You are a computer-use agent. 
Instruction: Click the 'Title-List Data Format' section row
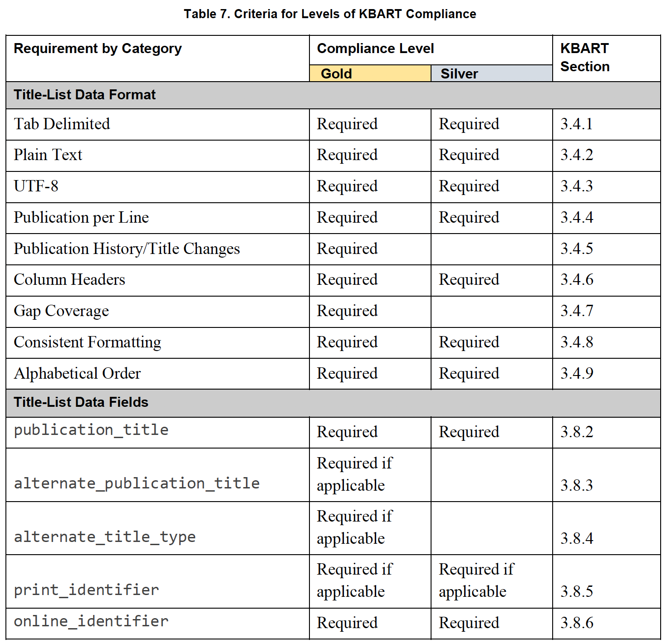pos(333,95)
